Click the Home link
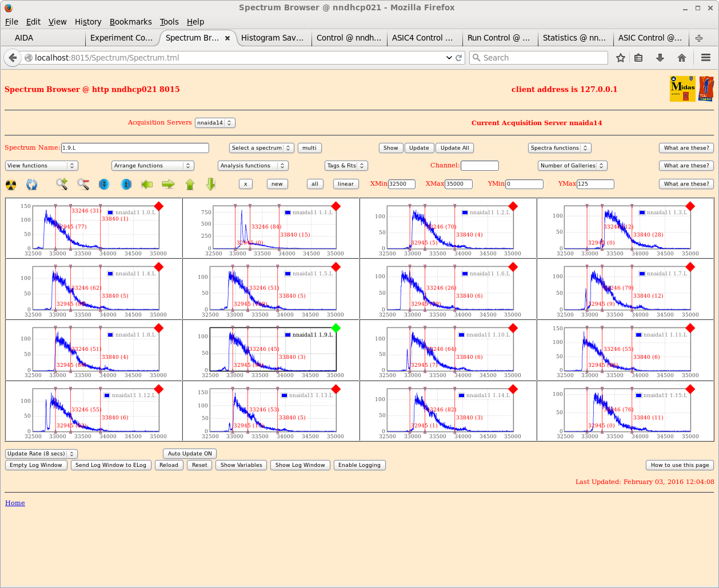This screenshot has height=588, width=719. pos(15,503)
